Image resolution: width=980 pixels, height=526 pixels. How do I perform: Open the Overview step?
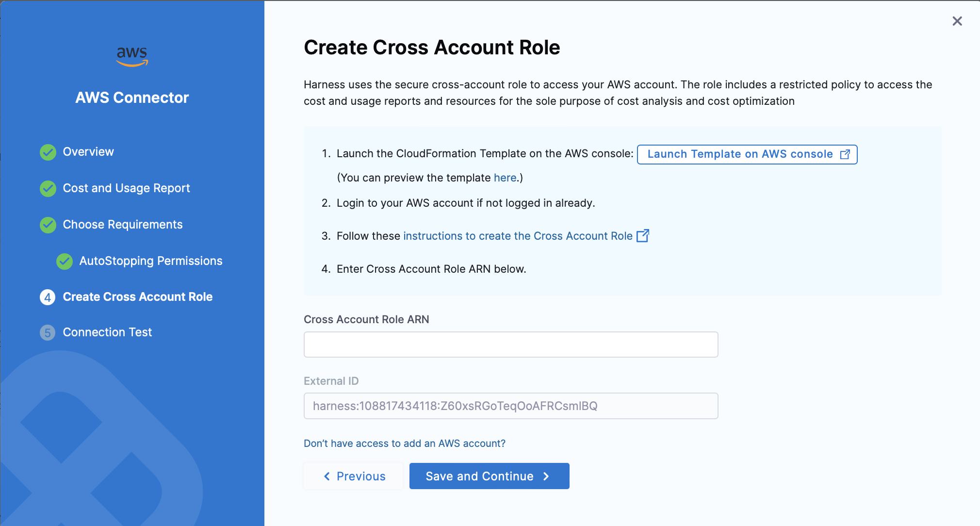click(88, 152)
